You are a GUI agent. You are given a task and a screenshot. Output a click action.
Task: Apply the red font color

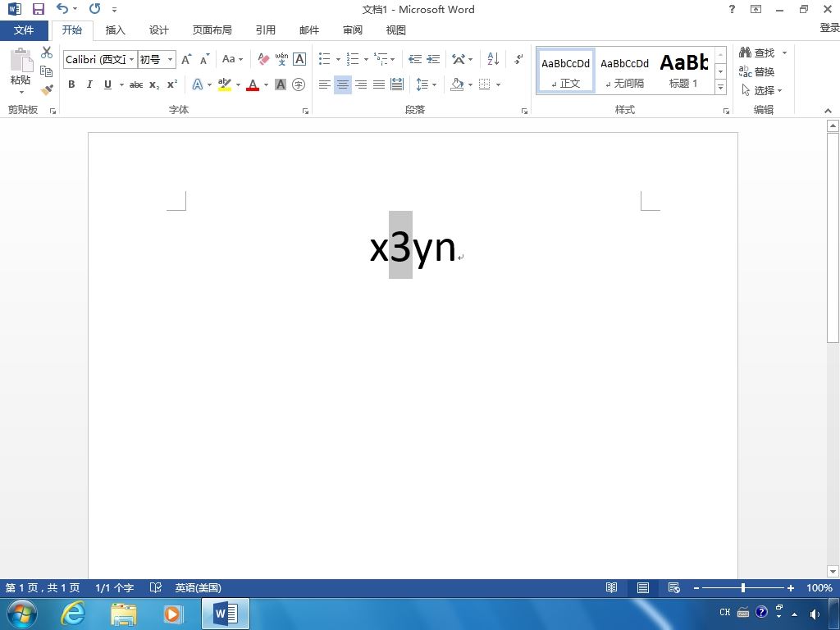coord(253,84)
